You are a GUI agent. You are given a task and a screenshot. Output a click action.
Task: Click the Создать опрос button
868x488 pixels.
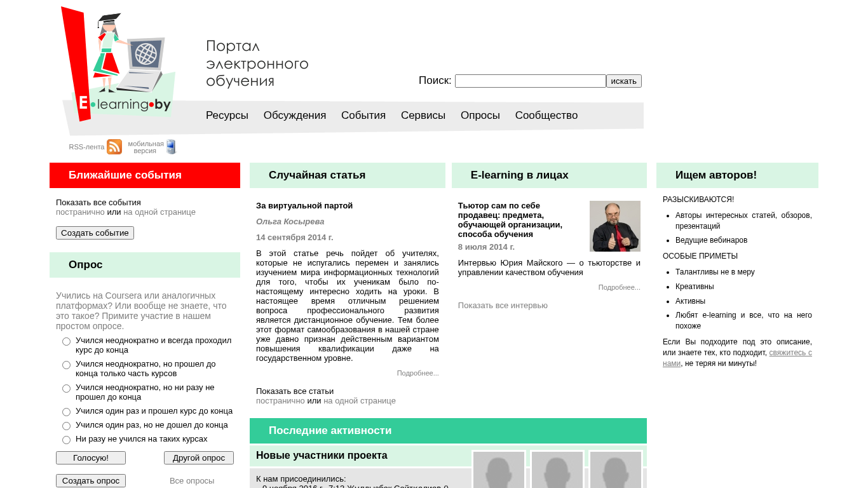coord(91,481)
